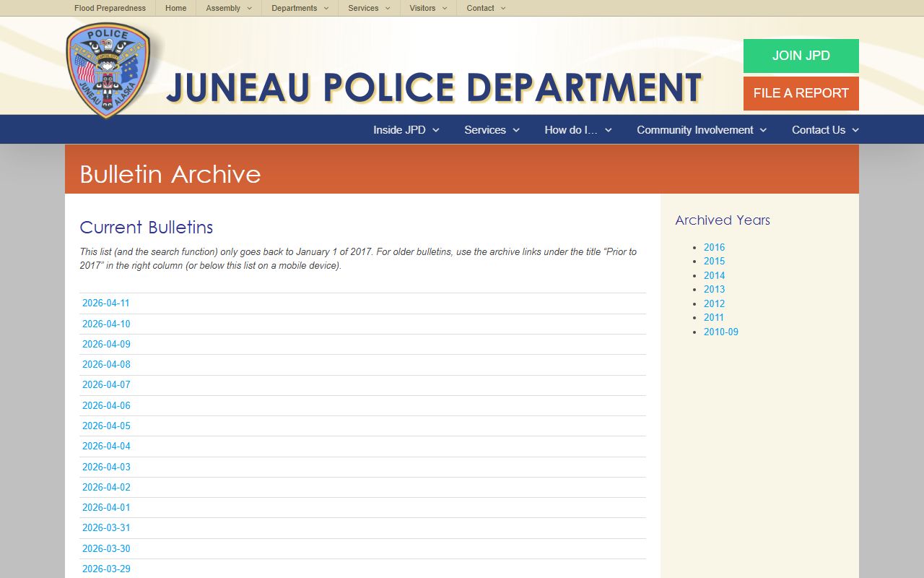This screenshot has height=578, width=924.
Task: Open the 2026-03-29 bulletin
Action: click(106, 569)
